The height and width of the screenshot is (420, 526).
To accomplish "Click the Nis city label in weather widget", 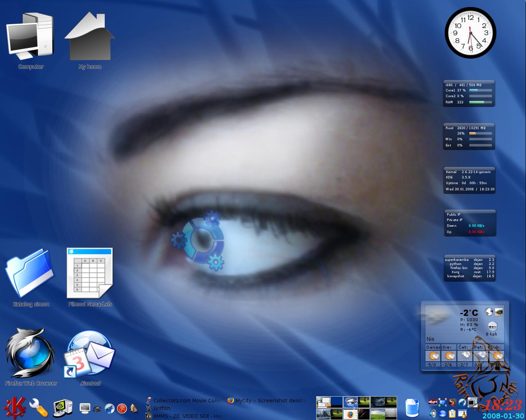I will point(430,339).
